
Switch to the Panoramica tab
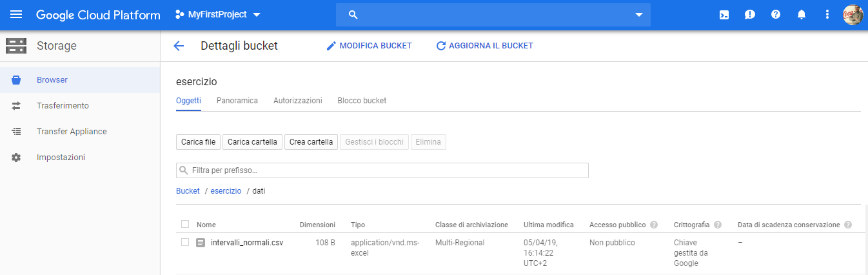[237, 101]
